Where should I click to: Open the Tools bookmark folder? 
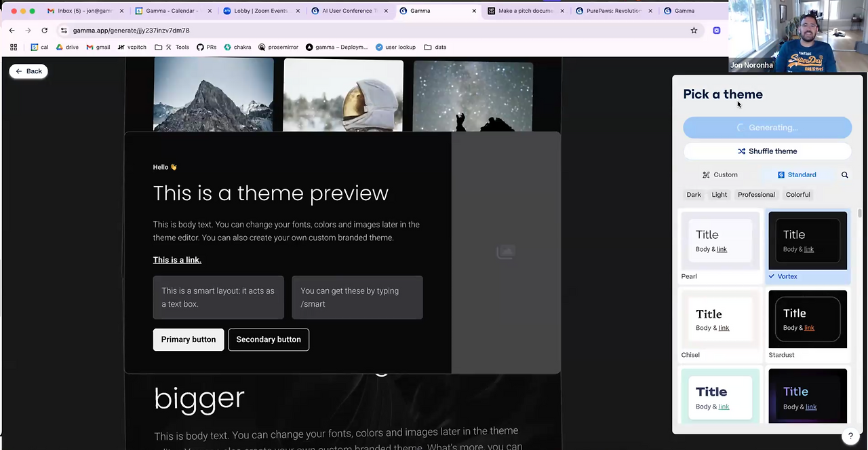point(172,48)
